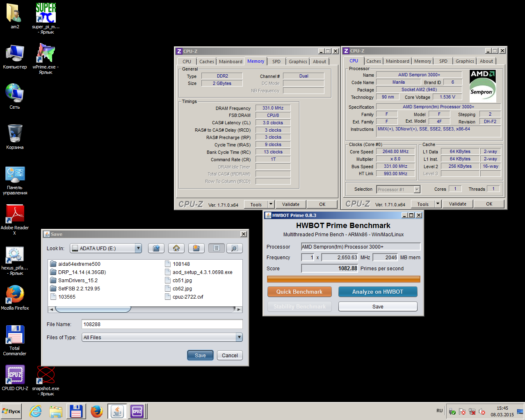Switch to CPU-Z in taskbar
525x420 pixels.
[137, 411]
